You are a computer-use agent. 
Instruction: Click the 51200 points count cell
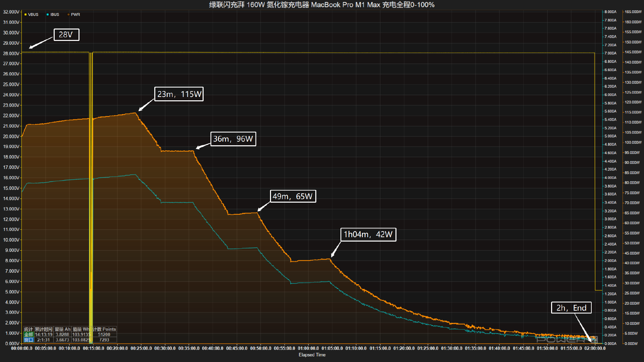point(104,334)
